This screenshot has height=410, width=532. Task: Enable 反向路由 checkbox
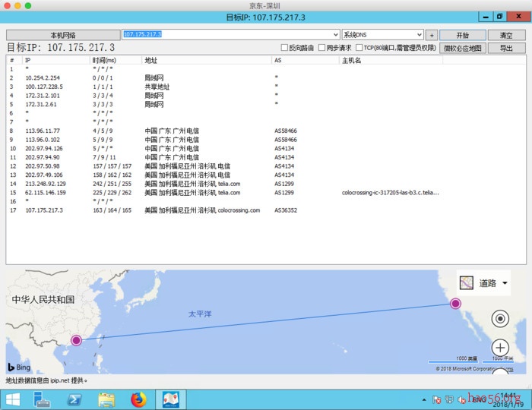[x=284, y=48]
